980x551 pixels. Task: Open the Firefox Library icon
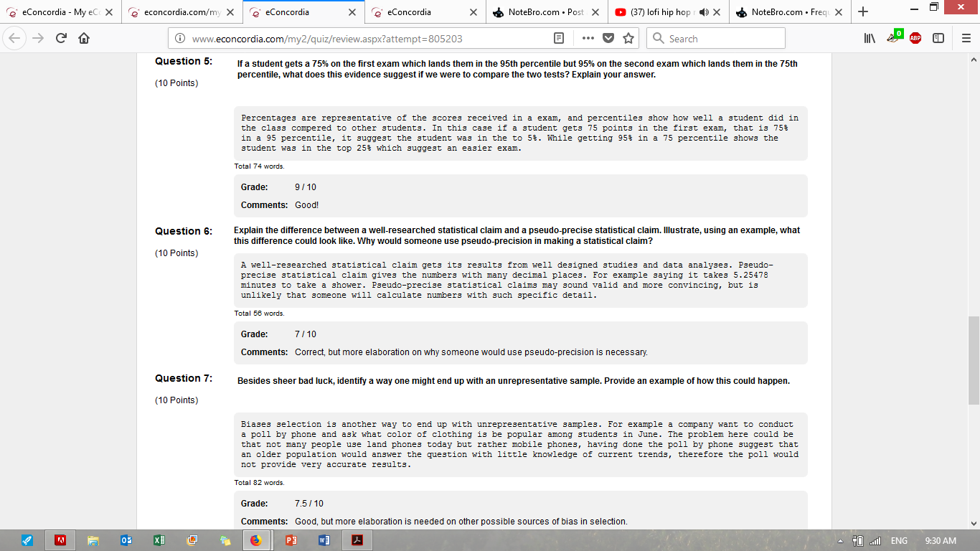click(871, 39)
